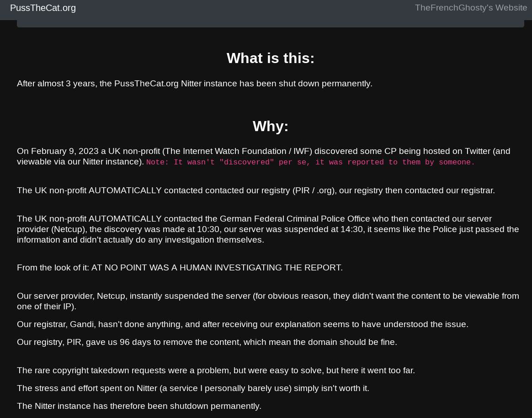
Task: Click the words "one of their IP)."
Action: pyautogui.click(x=47, y=307)
